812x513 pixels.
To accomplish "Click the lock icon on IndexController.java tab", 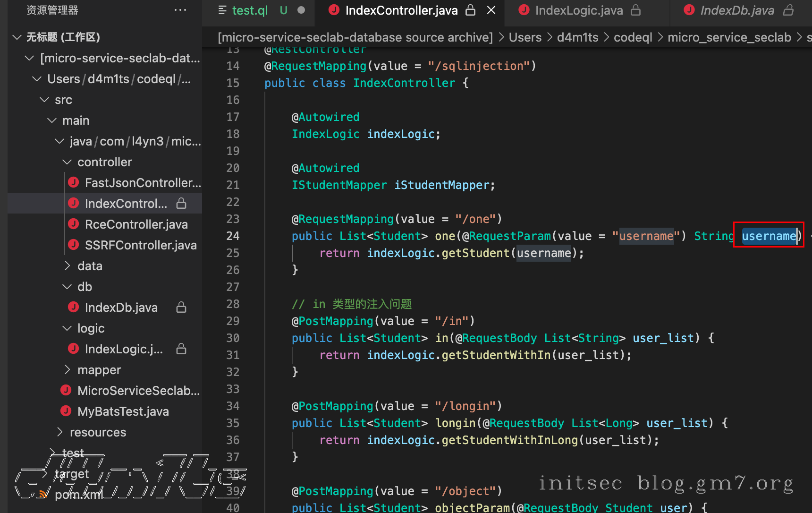I will [x=470, y=10].
